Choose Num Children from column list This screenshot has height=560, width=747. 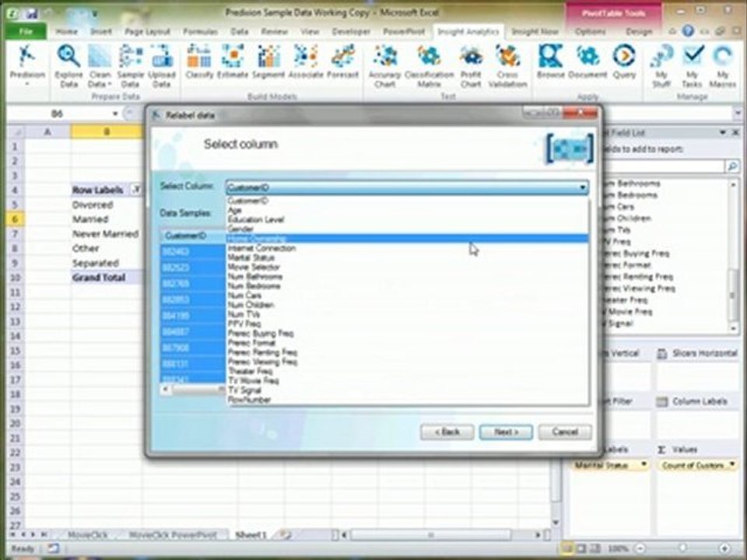click(407, 305)
